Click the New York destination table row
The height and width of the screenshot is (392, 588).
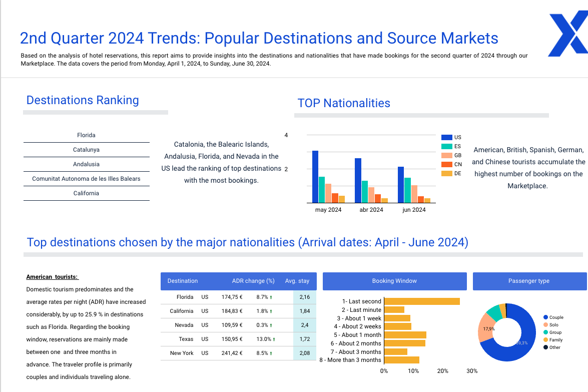(x=182, y=353)
